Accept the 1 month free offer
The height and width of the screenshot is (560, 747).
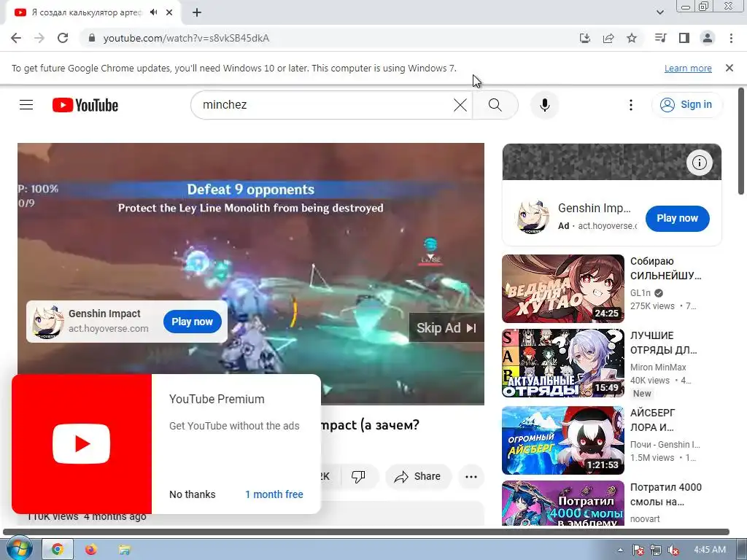tap(274, 494)
